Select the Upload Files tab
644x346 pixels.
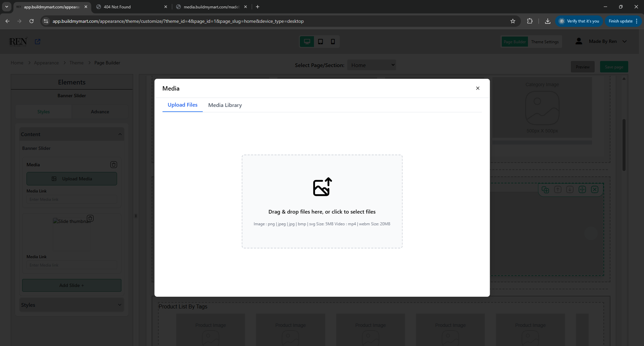pos(182,105)
